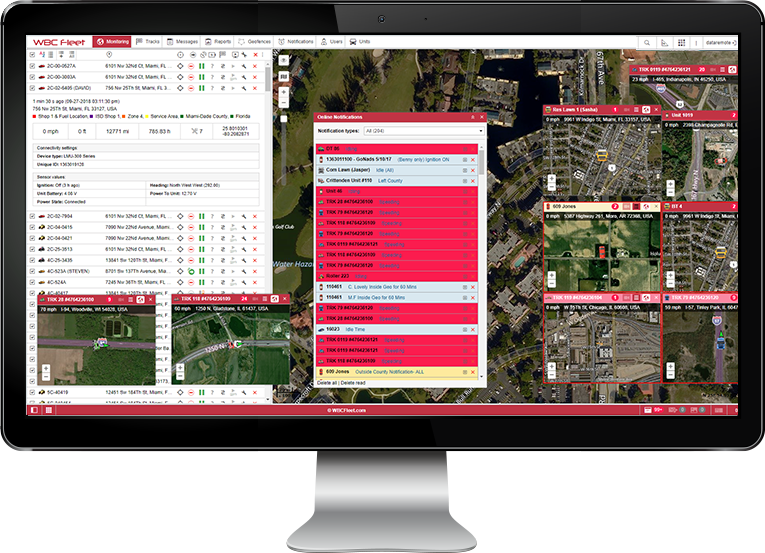Close the TRK 28 mini map window
765x553 pixels.
(150, 299)
